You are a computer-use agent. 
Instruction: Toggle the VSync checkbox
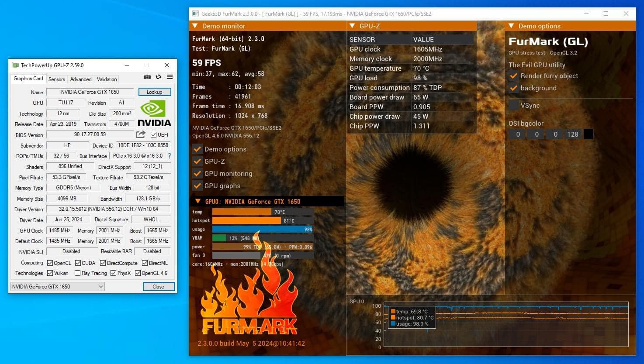tap(514, 105)
